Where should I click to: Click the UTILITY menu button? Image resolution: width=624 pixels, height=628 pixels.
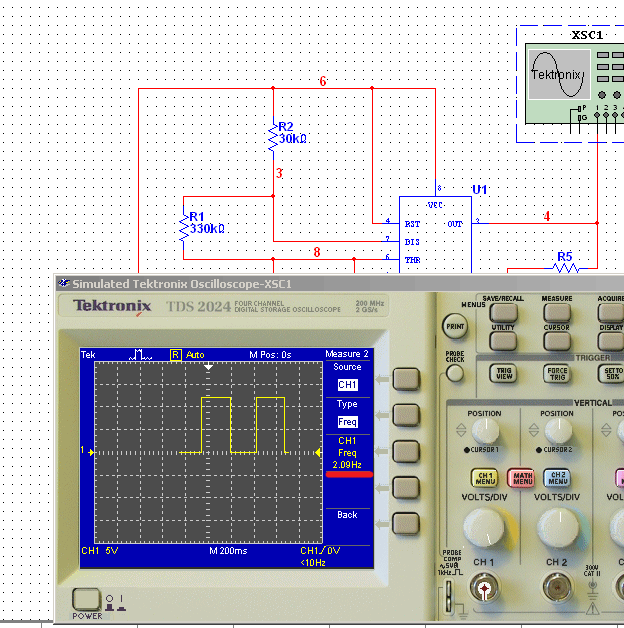click(503, 342)
